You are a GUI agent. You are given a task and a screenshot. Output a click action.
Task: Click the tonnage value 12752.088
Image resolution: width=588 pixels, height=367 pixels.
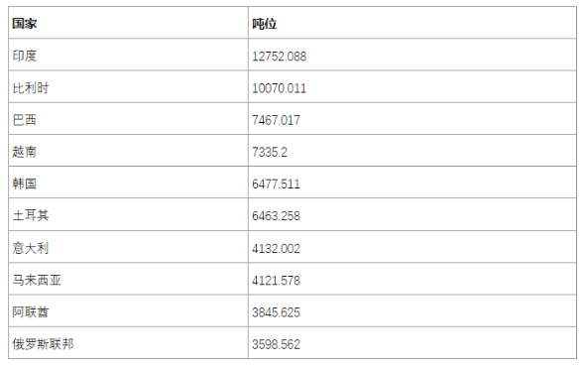click(279, 57)
